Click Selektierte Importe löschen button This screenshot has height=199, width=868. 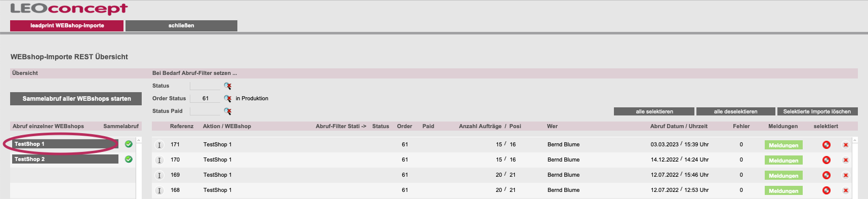(x=817, y=111)
